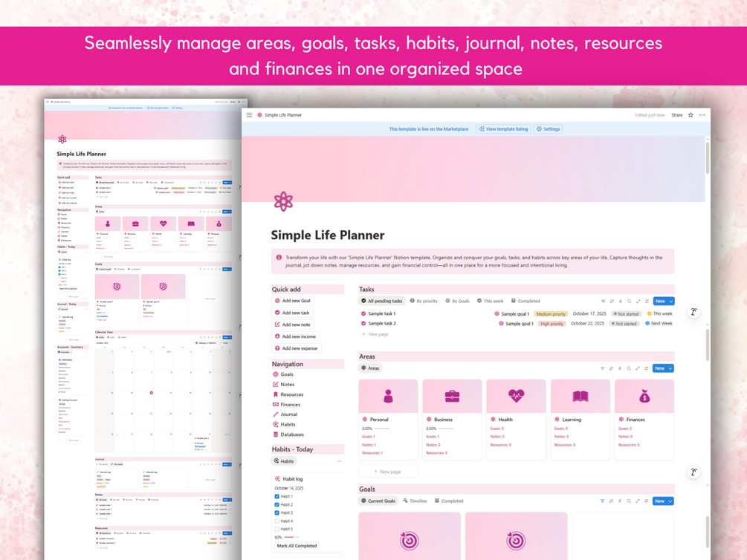The width and height of the screenshot is (747, 560).
Task: Click the filter icon in Tasks toolbar
Action: (603, 301)
